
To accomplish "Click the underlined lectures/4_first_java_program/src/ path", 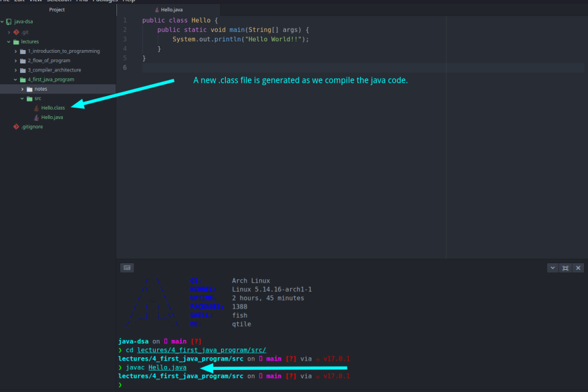I will point(201,350).
